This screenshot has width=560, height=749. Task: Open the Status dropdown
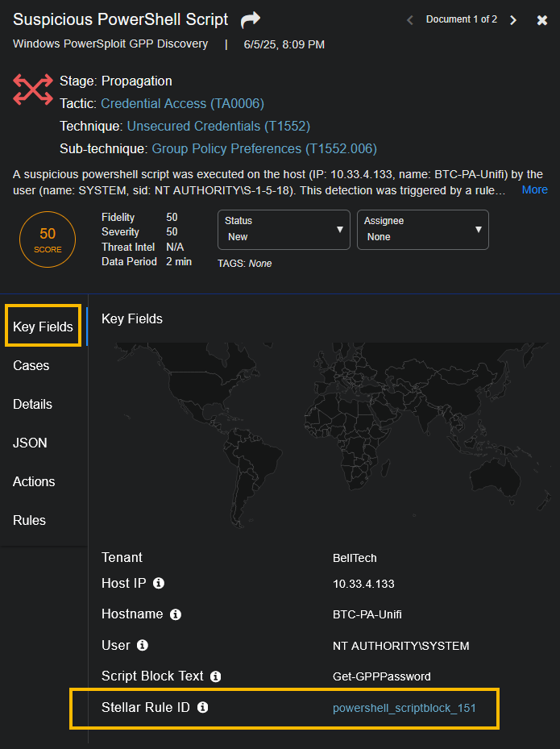(x=284, y=230)
